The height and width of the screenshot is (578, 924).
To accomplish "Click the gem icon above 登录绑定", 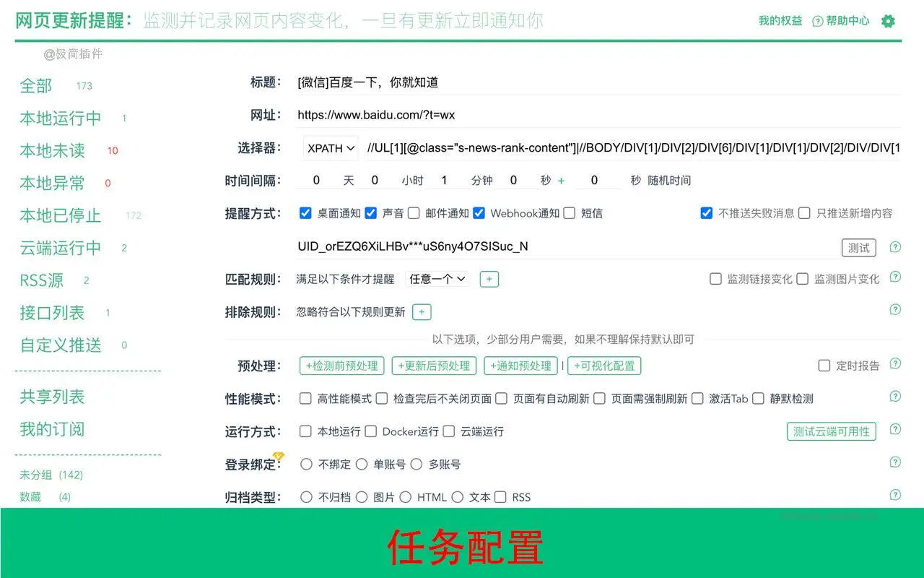I will [x=278, y=457].
